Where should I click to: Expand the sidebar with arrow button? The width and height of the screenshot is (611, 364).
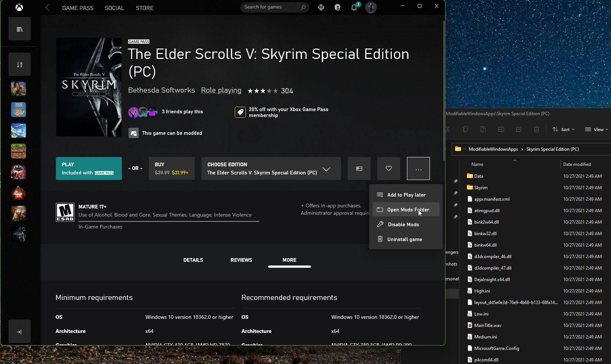click(20, 332)
